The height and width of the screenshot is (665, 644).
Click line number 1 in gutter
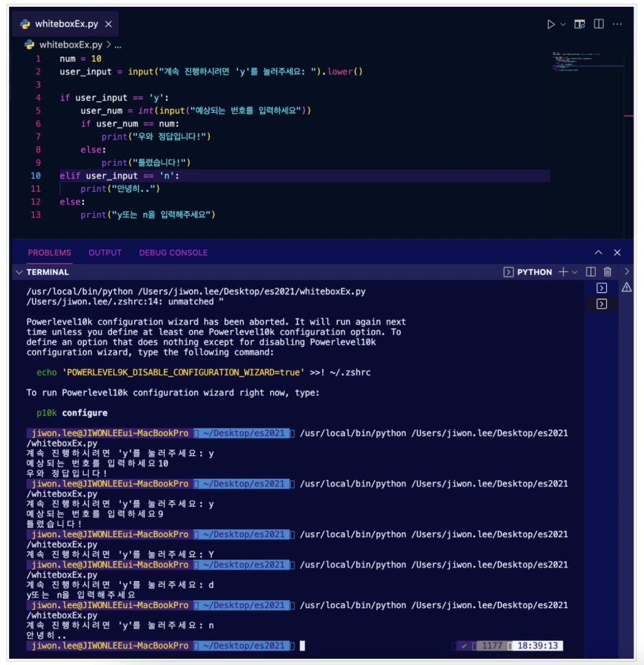pyautogui.click(x=38, y=58)
